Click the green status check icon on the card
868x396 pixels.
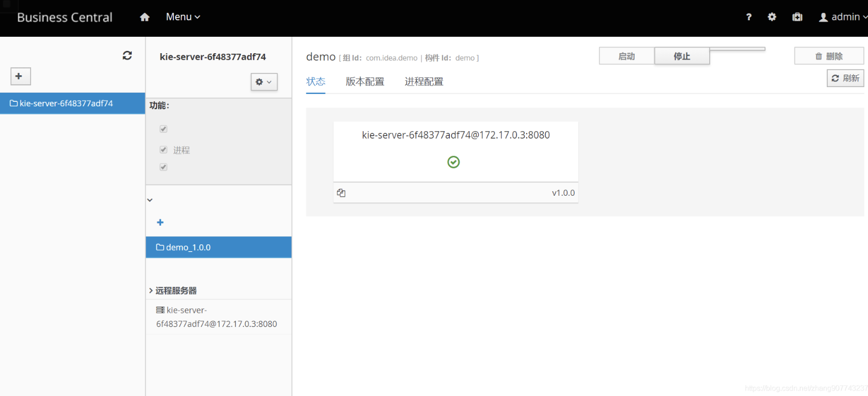(454, 162)
